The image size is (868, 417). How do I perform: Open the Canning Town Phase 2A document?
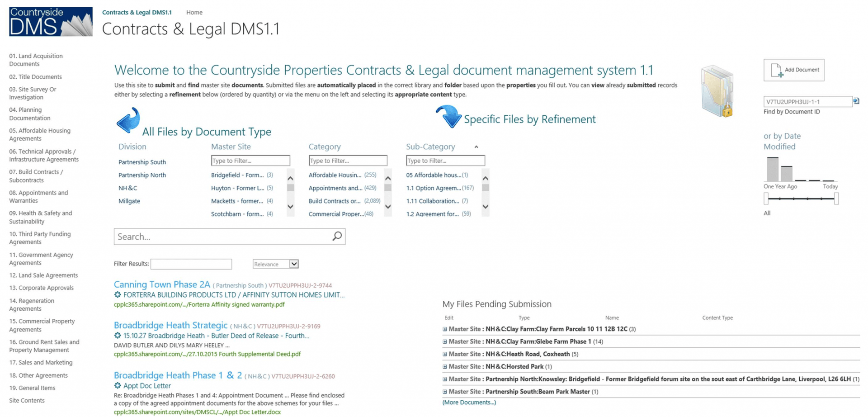162,284
